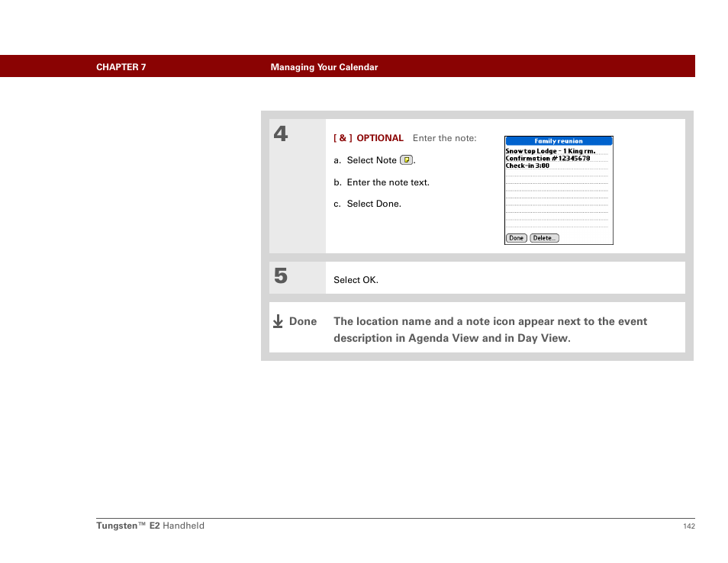
Task: Click the 'Managing Your Calendar' header title
Action: point(324,67)
